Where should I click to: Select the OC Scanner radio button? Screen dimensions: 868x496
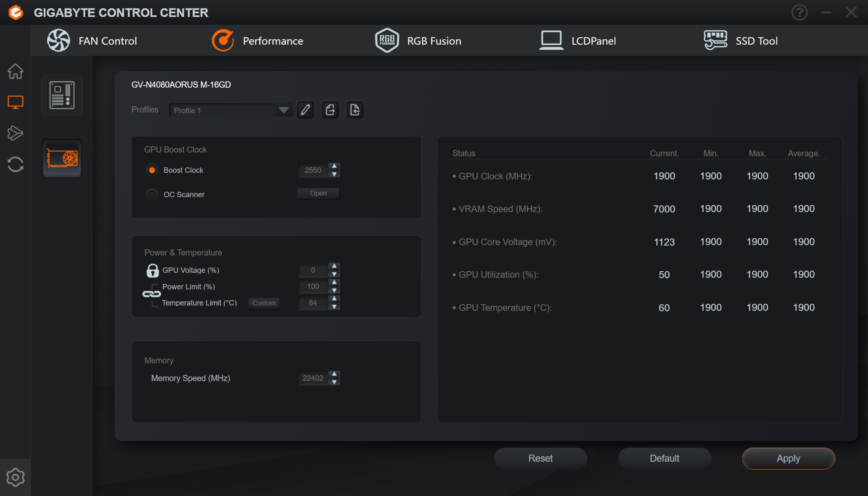(x=152, y=194)
